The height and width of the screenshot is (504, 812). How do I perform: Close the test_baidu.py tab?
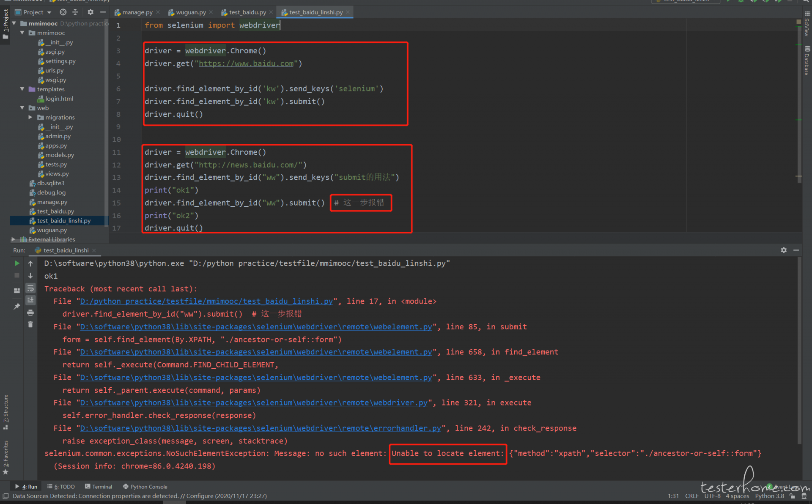[271, 12]
